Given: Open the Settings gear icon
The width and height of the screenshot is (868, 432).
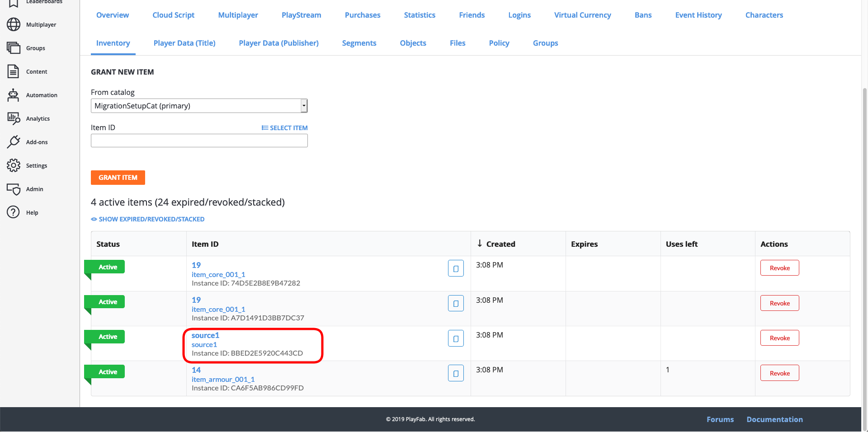Looking at the screenshot, I should (x=14, y=165).
